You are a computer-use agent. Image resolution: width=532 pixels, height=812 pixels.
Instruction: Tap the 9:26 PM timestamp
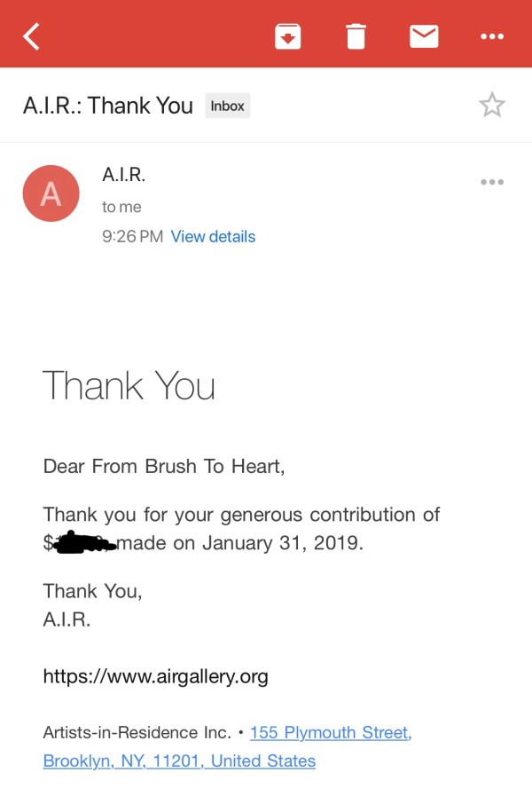[x=132, y=237]
